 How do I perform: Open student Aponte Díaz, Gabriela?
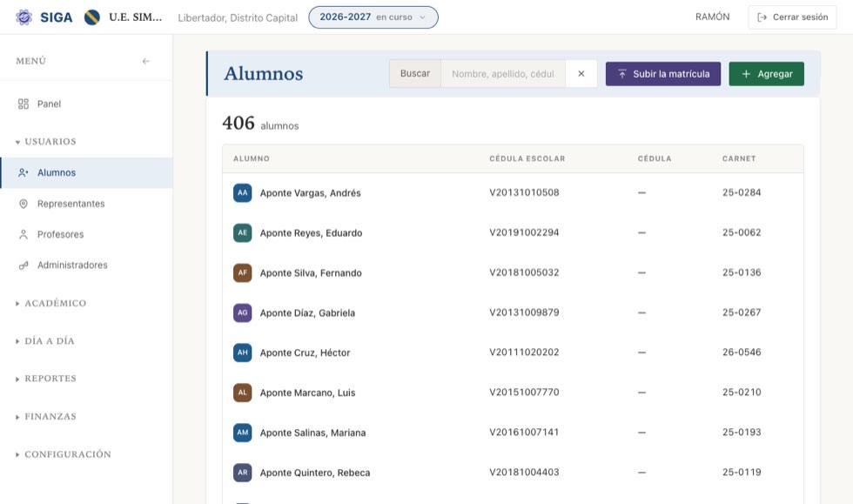[x=307, y=313]
